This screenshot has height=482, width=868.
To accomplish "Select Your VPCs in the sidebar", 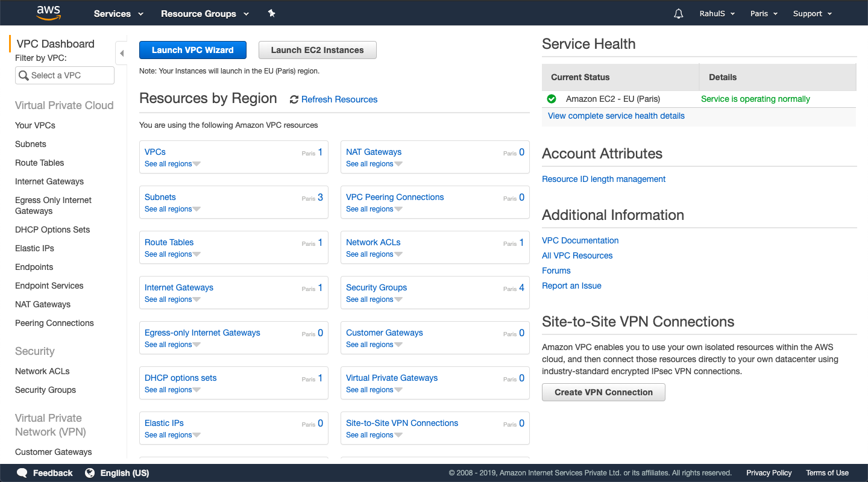I will [34, 125].
